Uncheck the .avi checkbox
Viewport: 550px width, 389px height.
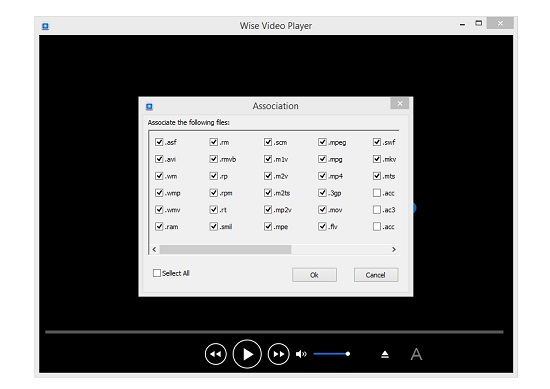(x=159, y=159)
